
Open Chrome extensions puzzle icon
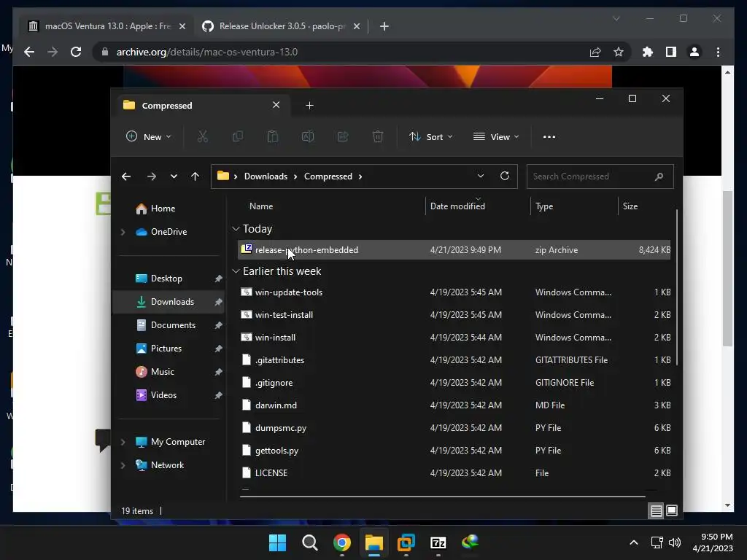coord(648,52)
